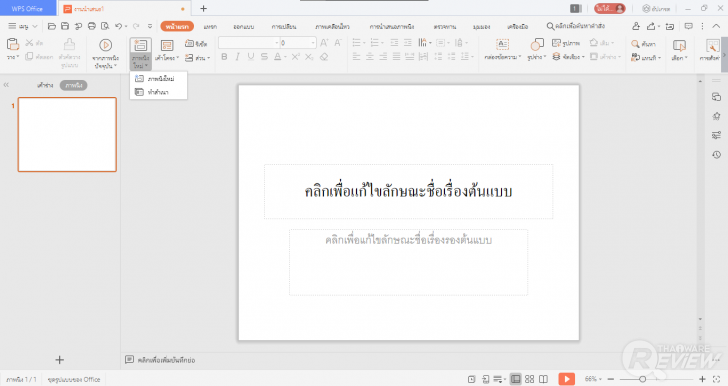Toggle Subscript formatting
The height and width of the screenshot is (386, 728).
309,57
